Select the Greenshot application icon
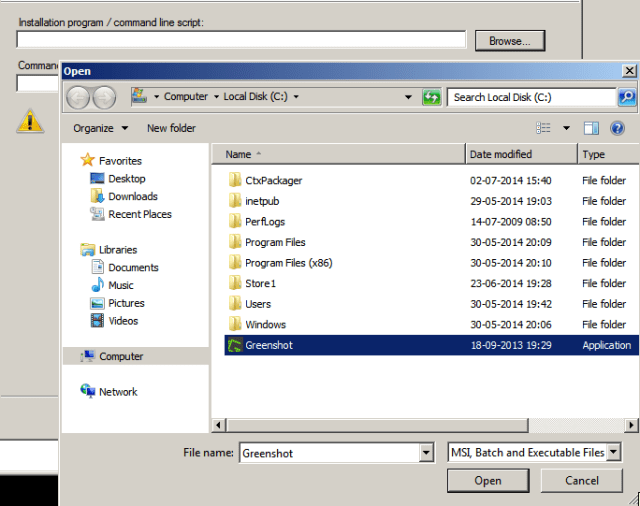 click(235, 345)
